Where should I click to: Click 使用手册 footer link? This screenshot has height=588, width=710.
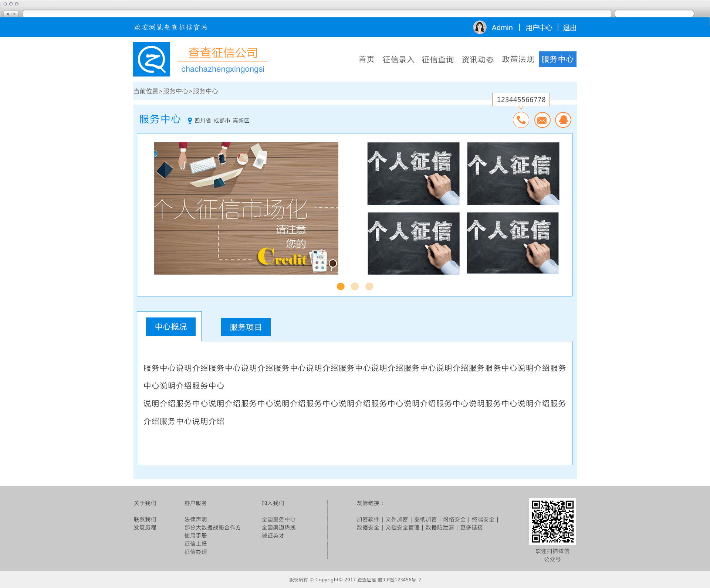click(196, 536)
